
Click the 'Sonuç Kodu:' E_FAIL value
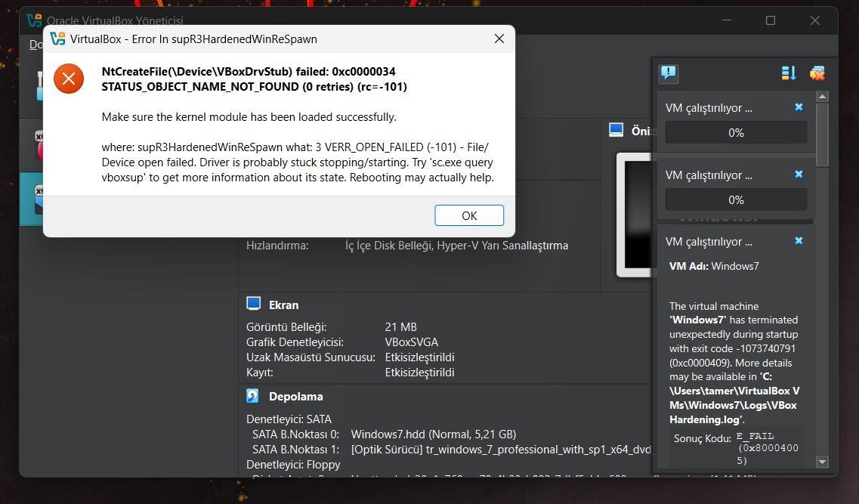tap(767, 448)
